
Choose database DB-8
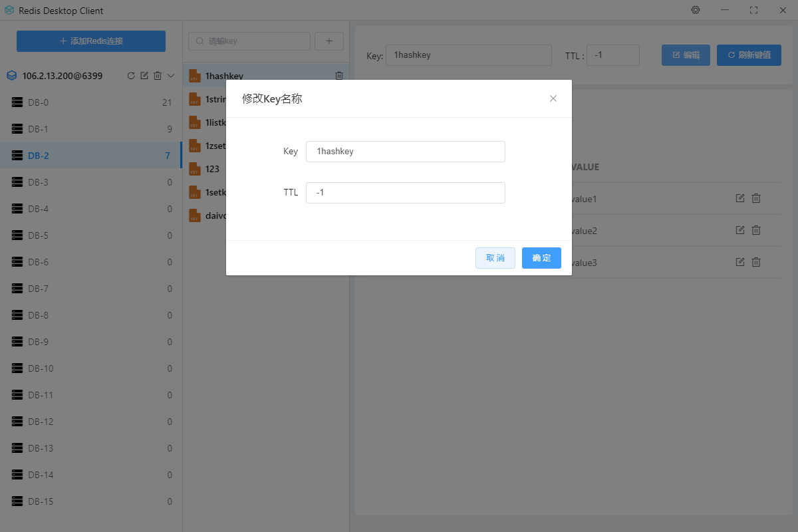(x=91, y=315)
